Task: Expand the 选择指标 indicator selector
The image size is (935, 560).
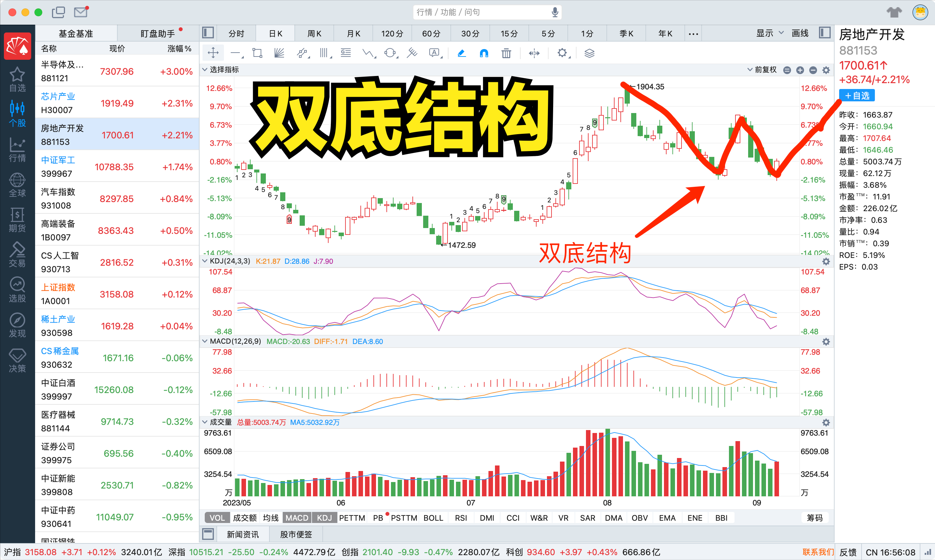Action: (221, 70)
